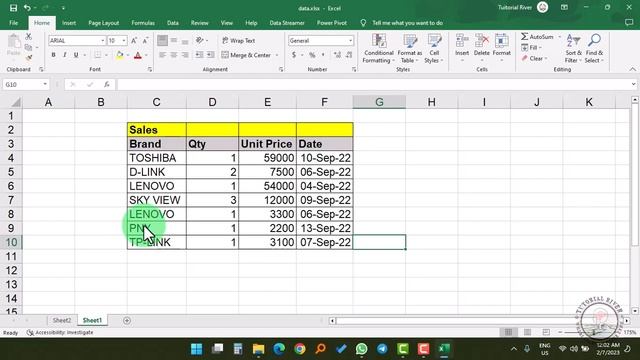
Task: Switch to the Insert tab
Action: pyautogui.click(x=69, y=23)
